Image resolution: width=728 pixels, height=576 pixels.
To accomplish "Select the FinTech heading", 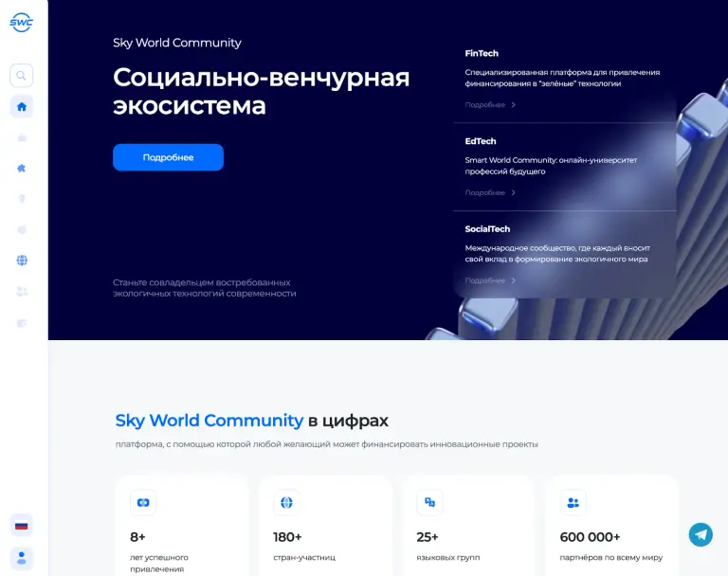I will pos(482,53).
